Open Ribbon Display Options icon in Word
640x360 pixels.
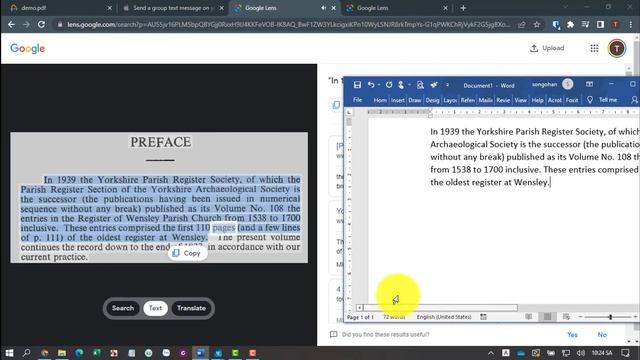pos(589,84)
